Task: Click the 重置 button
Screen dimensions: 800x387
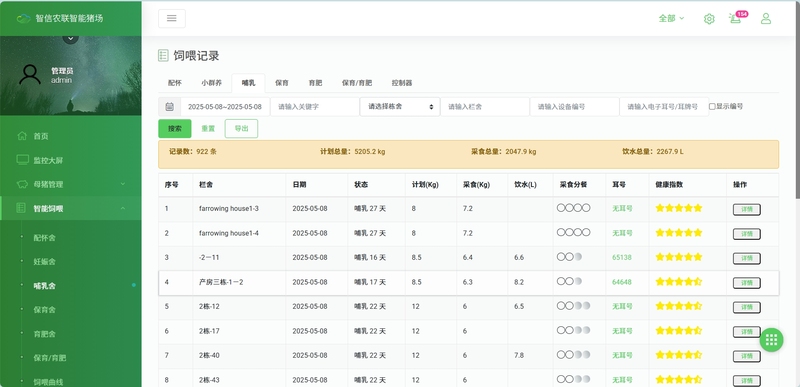Action: (208, 128)
